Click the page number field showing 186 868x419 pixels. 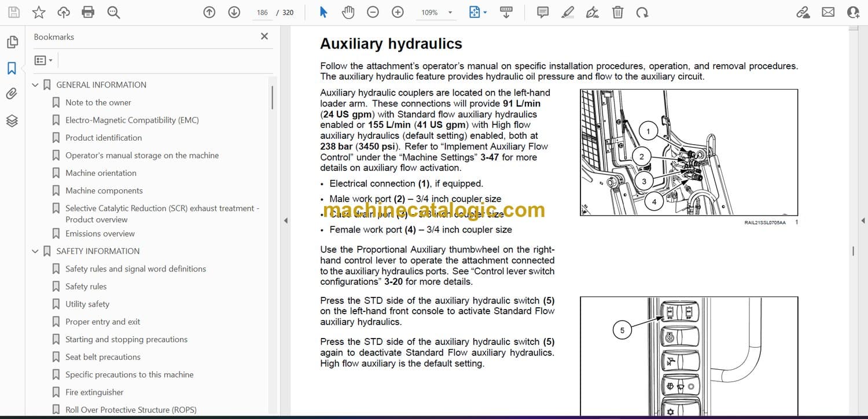coord(262,12)
